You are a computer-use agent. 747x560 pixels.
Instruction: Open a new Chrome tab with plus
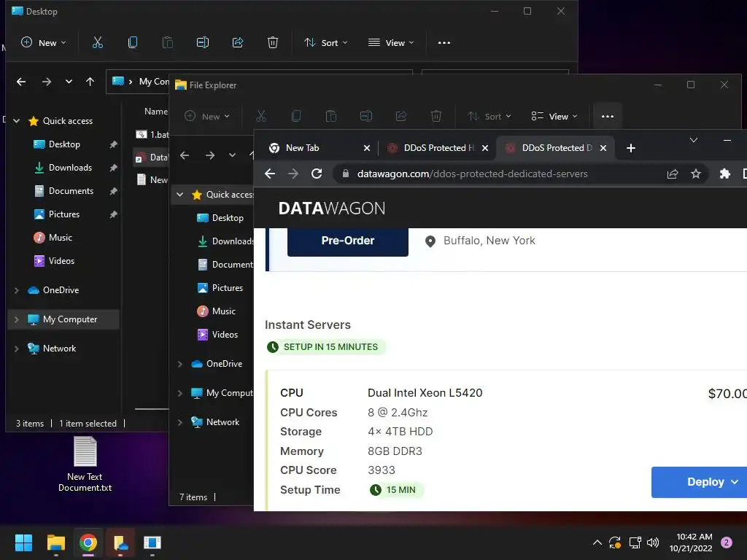tap(631, 148)
